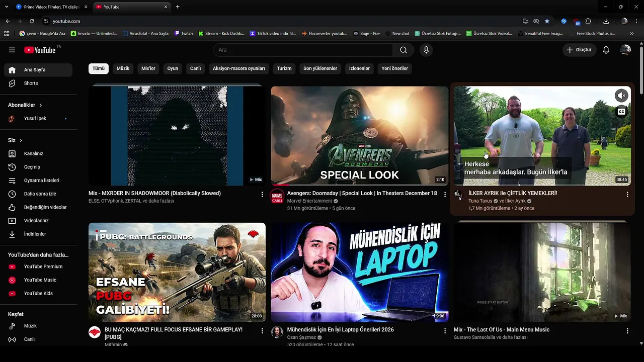
Task: Open options for The Last Of Us mix
Action: click(627, 331)
